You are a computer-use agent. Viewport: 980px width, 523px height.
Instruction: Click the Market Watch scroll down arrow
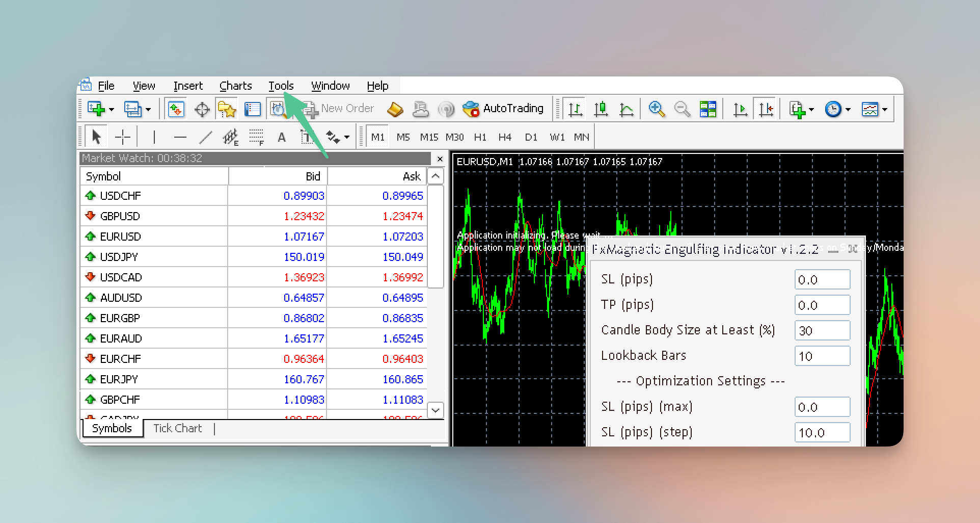click(435, 410)
